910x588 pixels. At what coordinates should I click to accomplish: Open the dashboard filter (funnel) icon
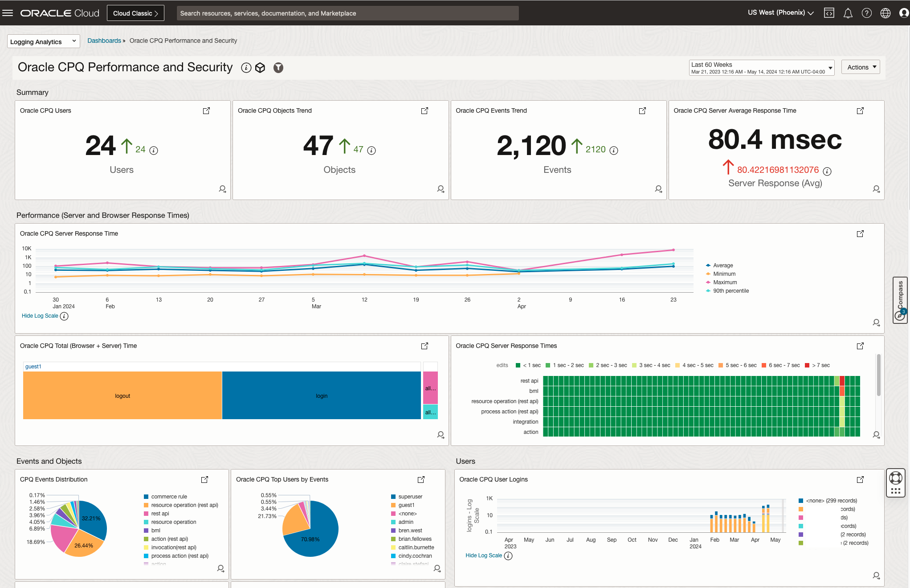click(278, 68)
